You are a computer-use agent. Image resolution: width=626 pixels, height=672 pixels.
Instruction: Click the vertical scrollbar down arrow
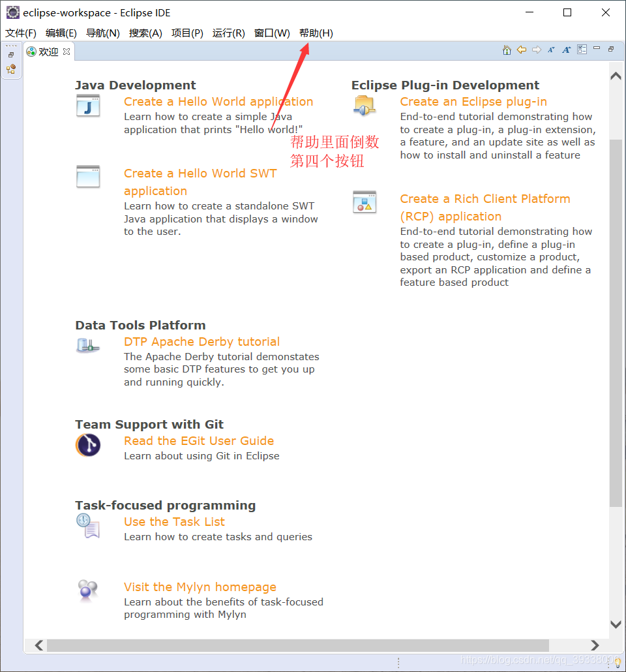616,624
